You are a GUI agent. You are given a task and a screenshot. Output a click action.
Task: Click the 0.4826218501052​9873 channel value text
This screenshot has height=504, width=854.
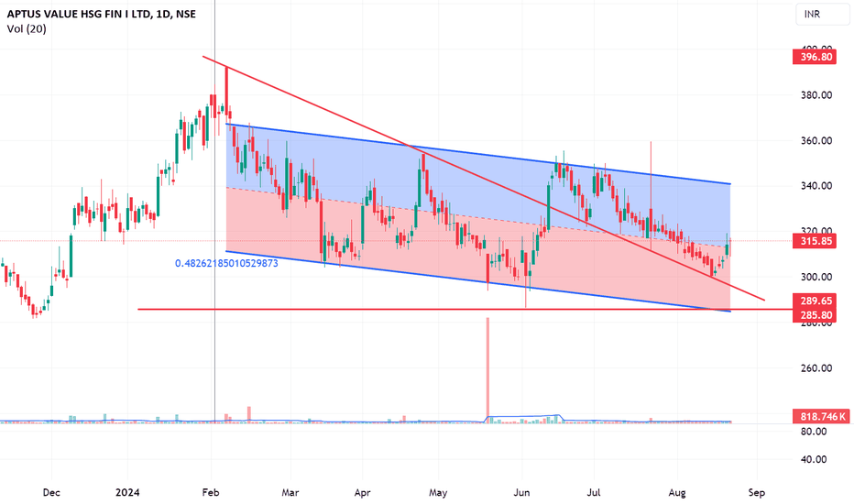pos(226,264)
